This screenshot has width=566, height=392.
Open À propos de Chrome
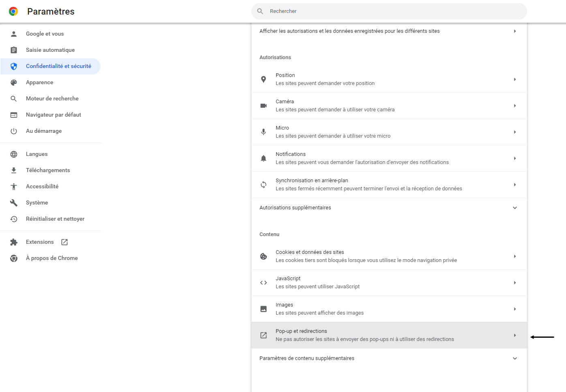pyautogui.click(x=52, y=258)
